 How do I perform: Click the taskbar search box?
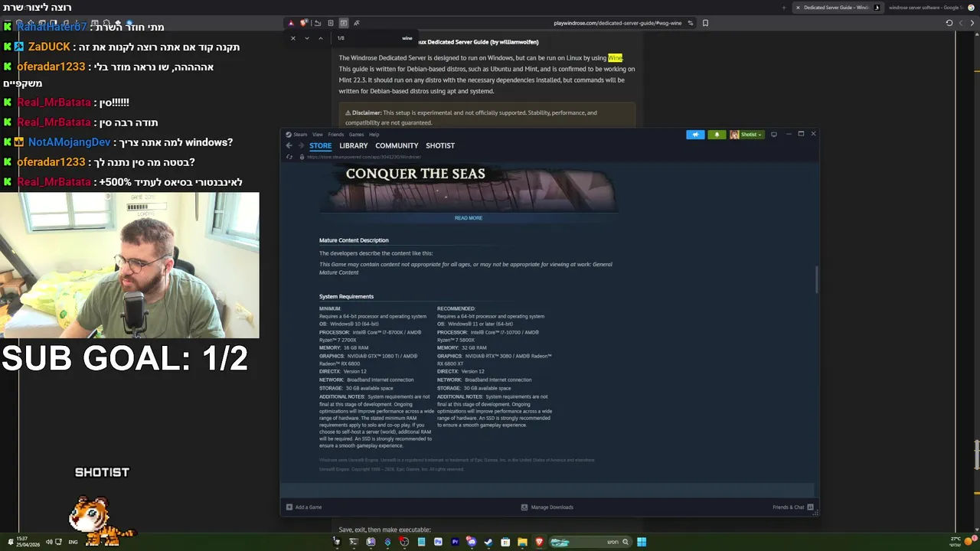[590, 542]
